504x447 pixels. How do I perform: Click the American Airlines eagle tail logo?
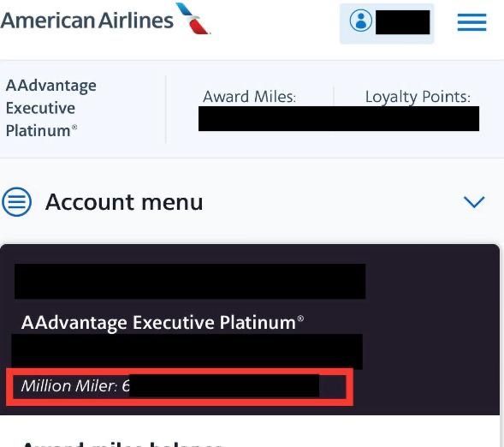tap(193, 18)
